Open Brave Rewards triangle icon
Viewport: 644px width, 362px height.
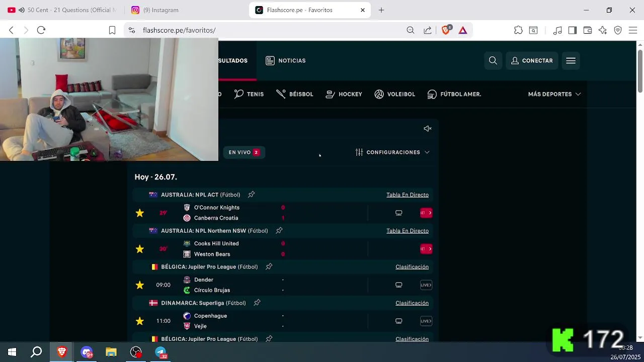(463, 30)
